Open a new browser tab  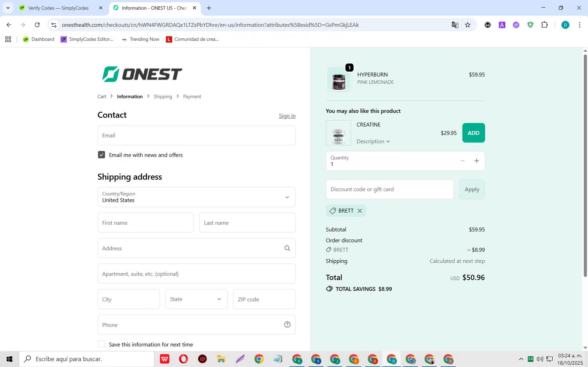[209, 8]
